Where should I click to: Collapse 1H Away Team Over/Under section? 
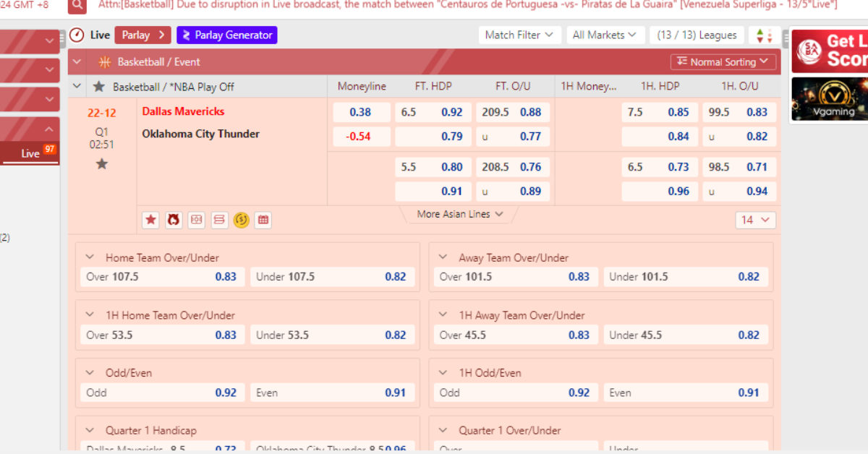coord(443,315)
